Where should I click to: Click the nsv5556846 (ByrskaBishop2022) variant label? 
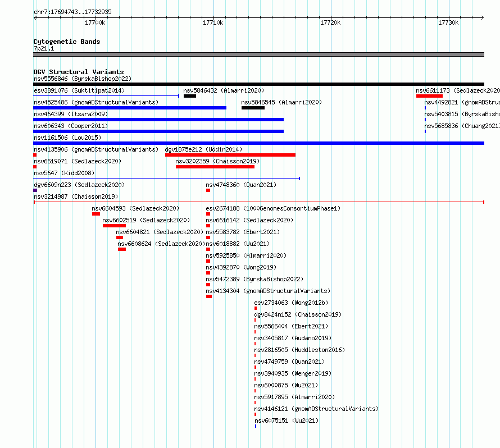click(83, 79)
